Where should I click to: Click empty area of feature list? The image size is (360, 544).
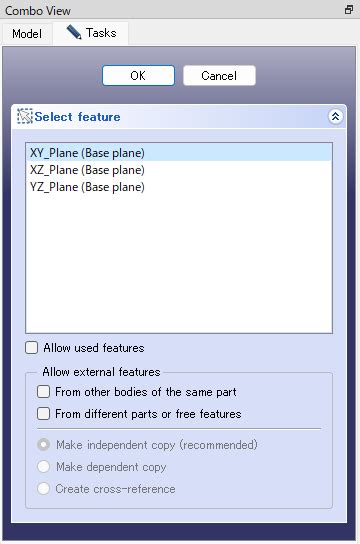coord(179,264)
